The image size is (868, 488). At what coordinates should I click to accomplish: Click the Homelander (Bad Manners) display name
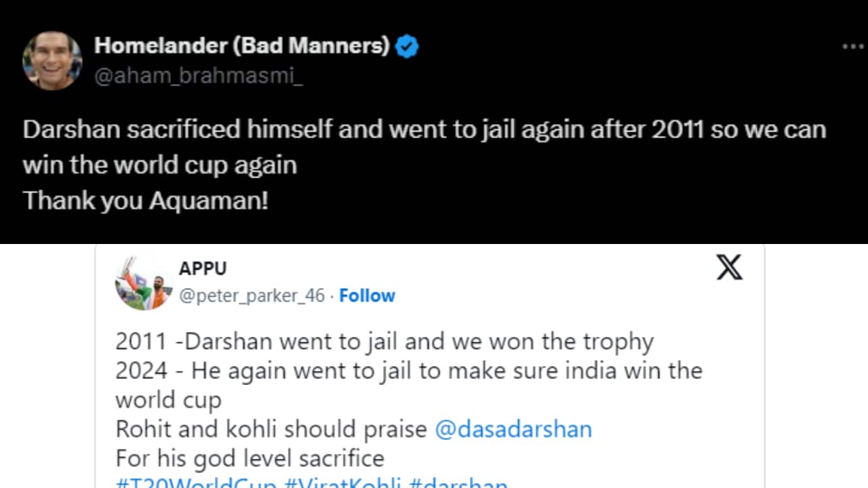pos(242,46)
